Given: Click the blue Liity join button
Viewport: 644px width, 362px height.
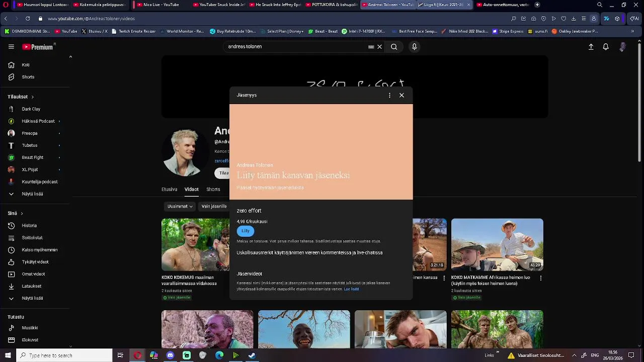Looking at the screenshot, I should coord(246,231).
